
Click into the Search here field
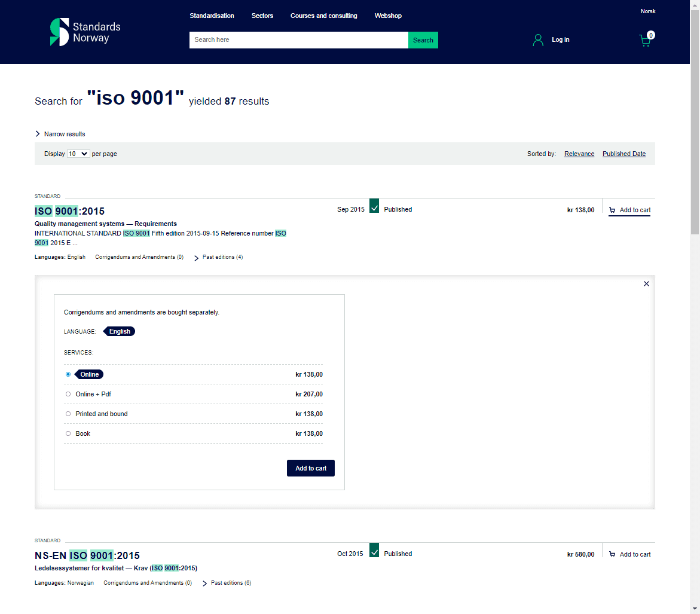pyautogui.click(x=299, y=40)
